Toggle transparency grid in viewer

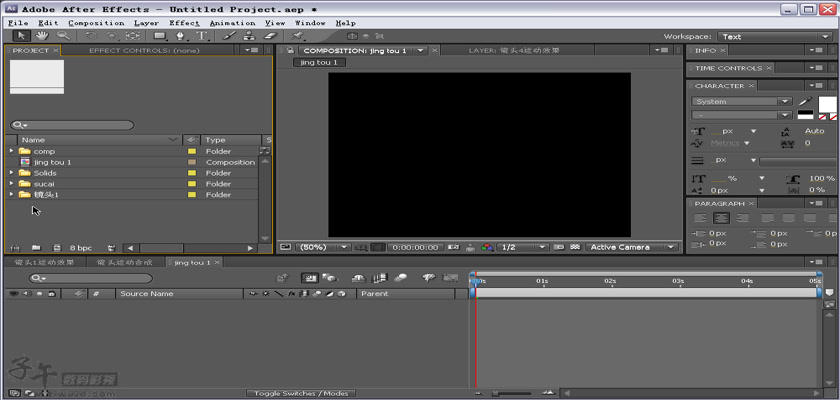coord(575,247)
